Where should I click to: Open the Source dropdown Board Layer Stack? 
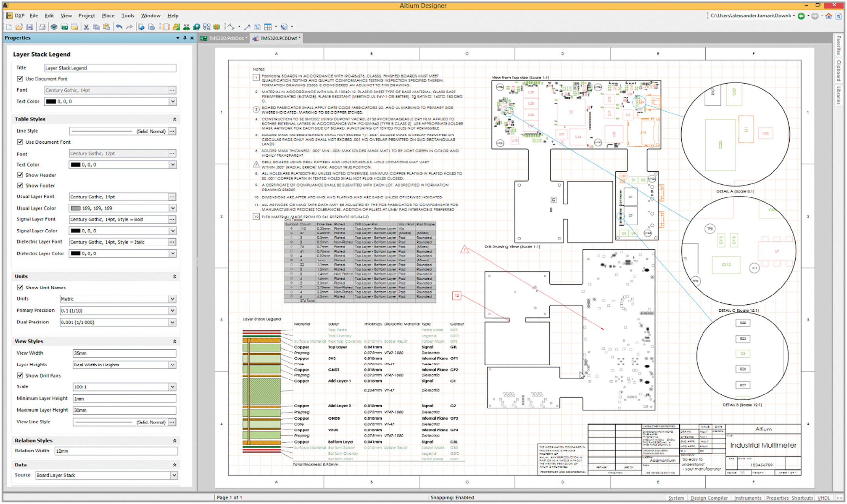point(174,476)
